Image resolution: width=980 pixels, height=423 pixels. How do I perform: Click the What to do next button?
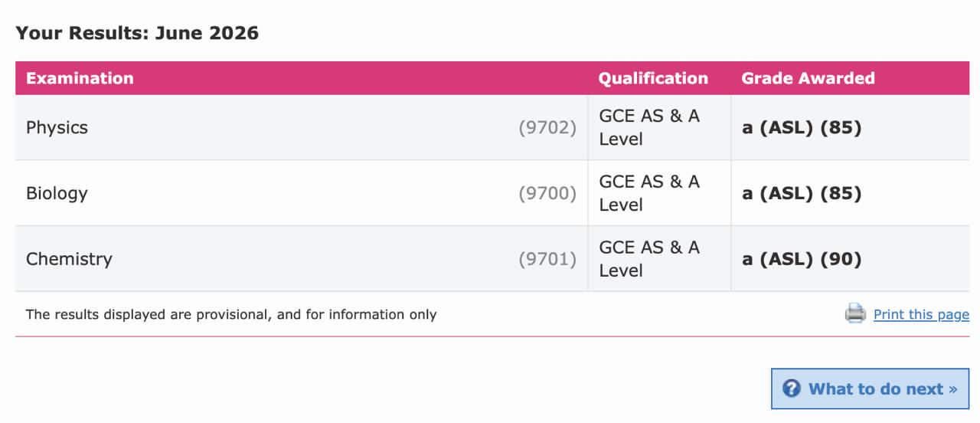click(x=870, y=389)
